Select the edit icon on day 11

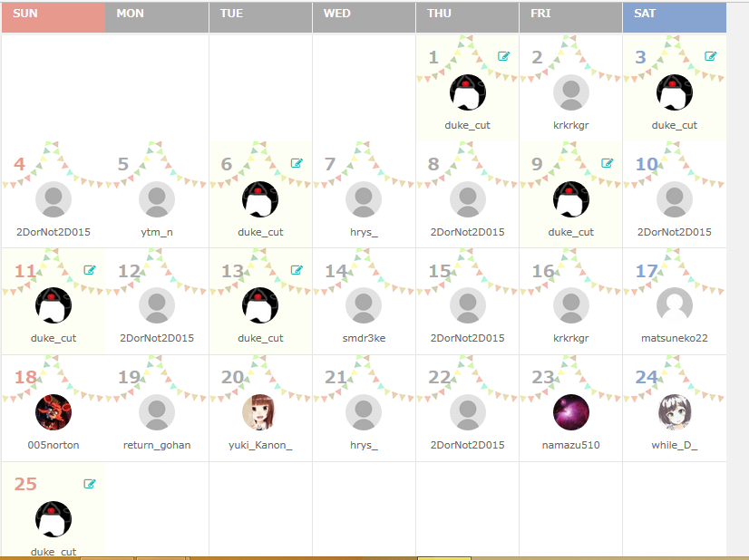pos(90,270)
